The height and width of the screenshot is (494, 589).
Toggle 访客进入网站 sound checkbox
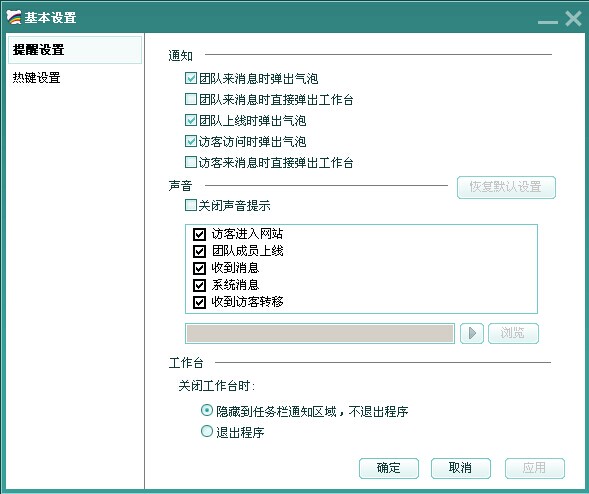[x=199, y=234]
